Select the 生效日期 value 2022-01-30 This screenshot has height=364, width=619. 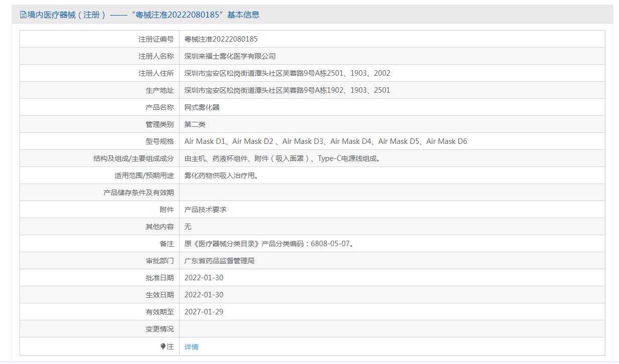(x=204, y=295)
